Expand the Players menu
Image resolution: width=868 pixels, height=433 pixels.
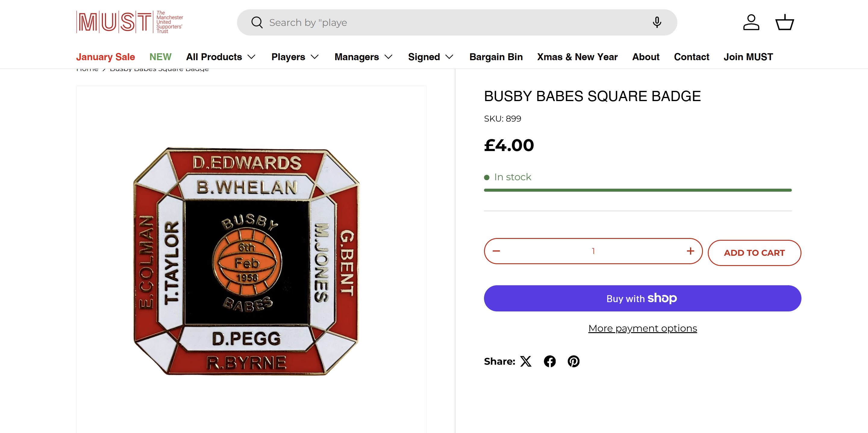295,57
